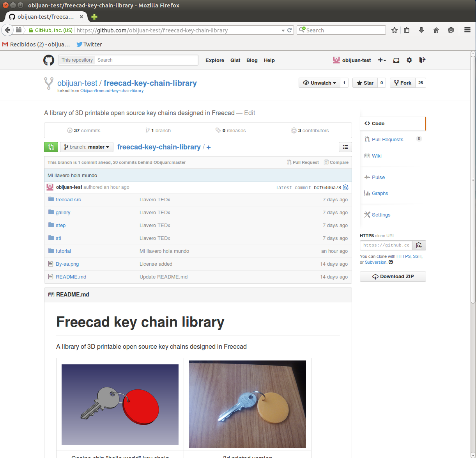The width and height of the screenshot is (476, 458).
Task: Open the README.md file entry
Action: (x=71, y=277)
